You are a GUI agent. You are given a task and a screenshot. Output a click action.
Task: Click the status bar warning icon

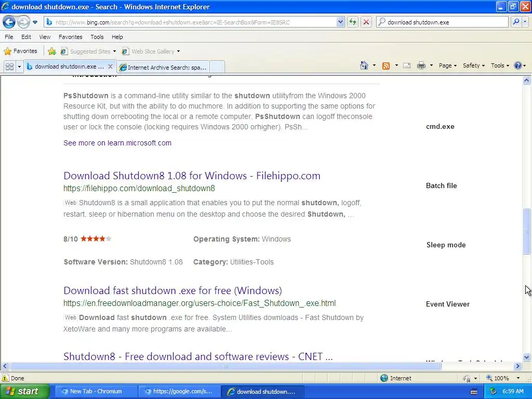(5, 378)
